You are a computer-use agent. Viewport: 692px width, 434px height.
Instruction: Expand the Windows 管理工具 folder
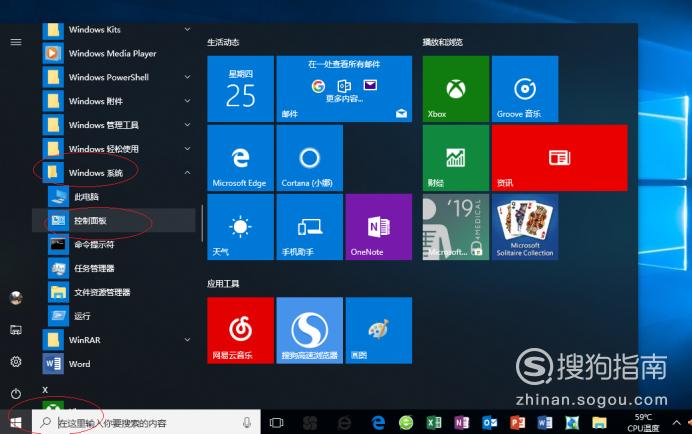click(114, 125)
